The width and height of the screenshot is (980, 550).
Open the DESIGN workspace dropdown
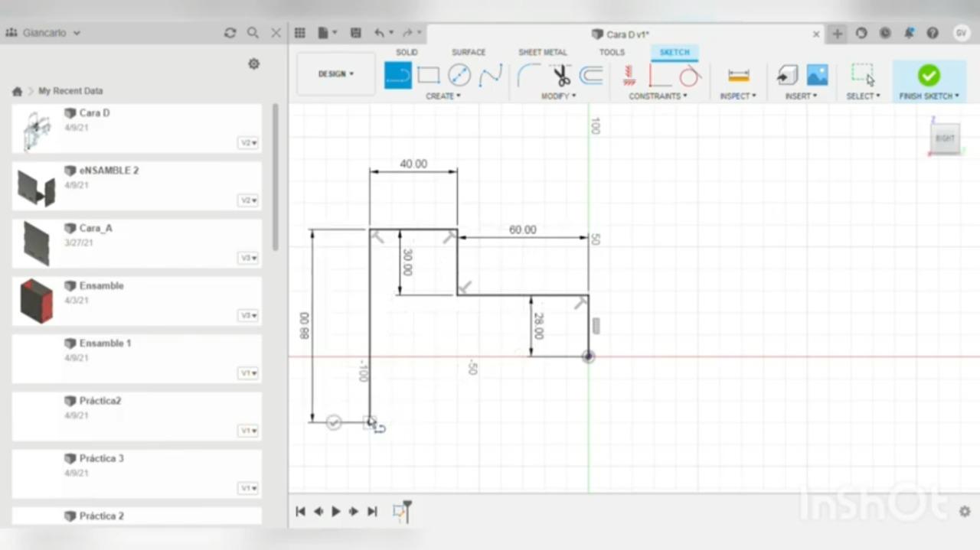click(x=336, y=74)
